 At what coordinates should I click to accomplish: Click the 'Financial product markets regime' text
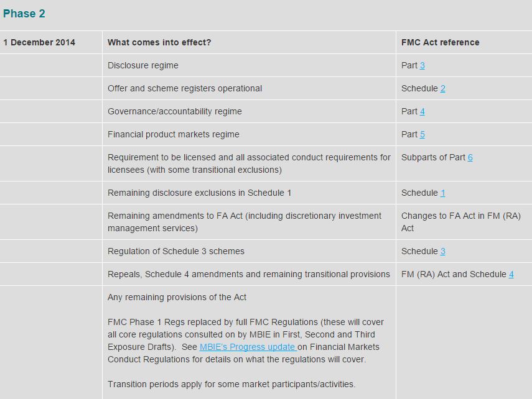174,135
